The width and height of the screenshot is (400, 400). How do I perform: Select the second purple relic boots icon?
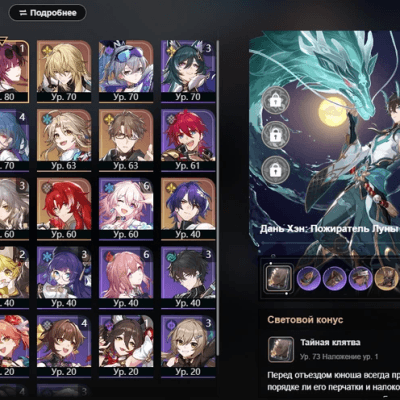click(334, 278)
